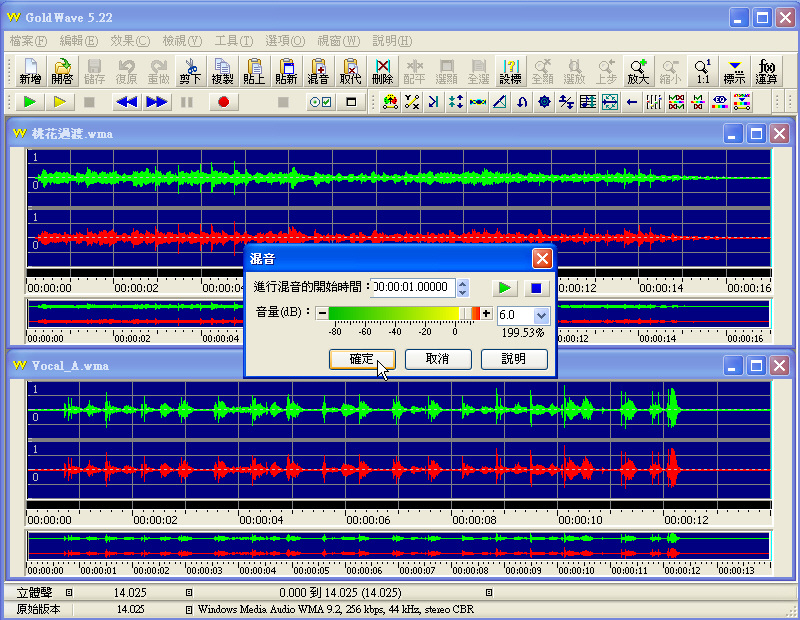Click the plus button right of the volume slider

(x=486, y=313)
